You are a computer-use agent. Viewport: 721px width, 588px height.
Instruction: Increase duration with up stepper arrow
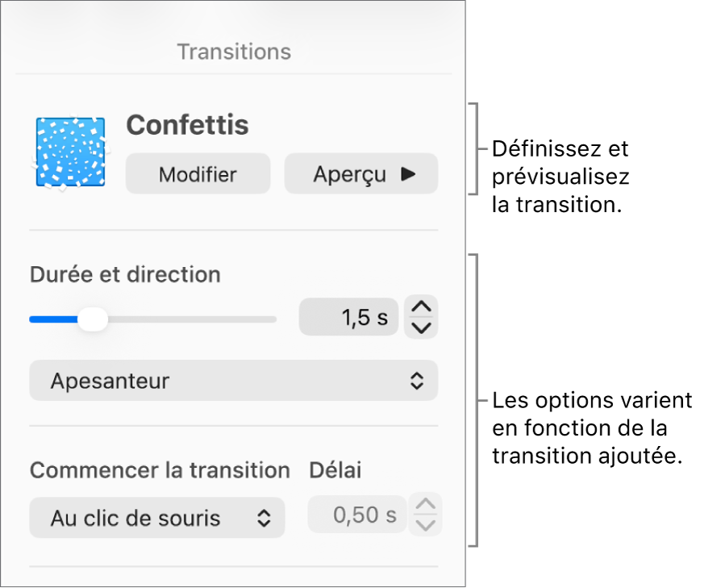422,307
